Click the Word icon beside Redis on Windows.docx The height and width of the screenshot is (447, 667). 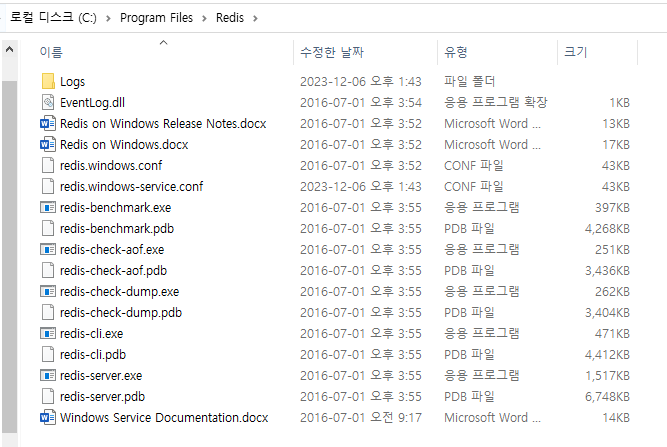point(48,145)
